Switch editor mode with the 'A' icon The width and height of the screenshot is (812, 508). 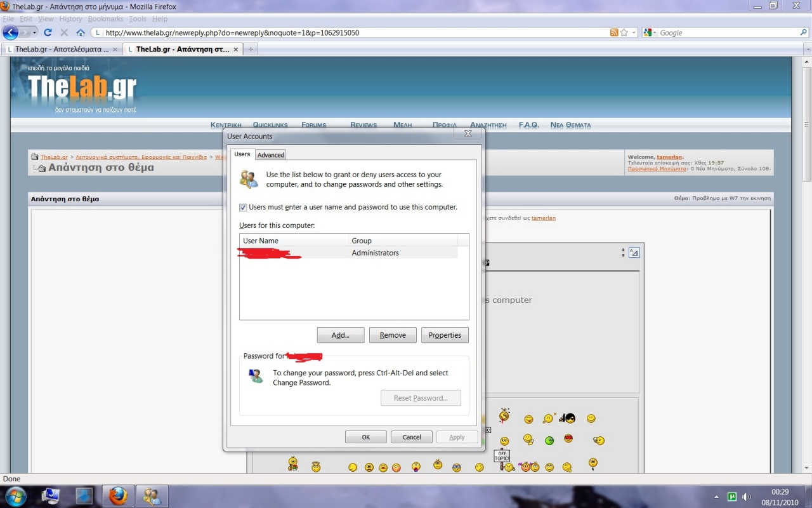[634, 253]
